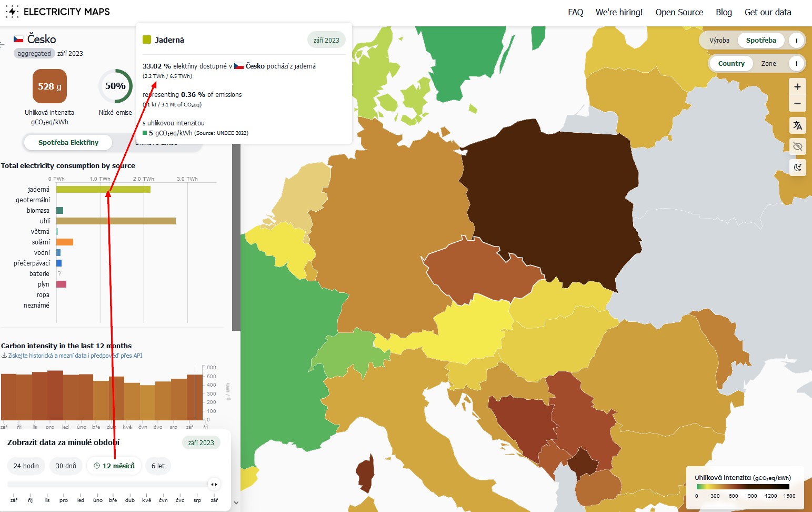Click the 'ropa' row label
Viewport: 812px width, 512px height.
pyautogui.click(x=43, y=294)
